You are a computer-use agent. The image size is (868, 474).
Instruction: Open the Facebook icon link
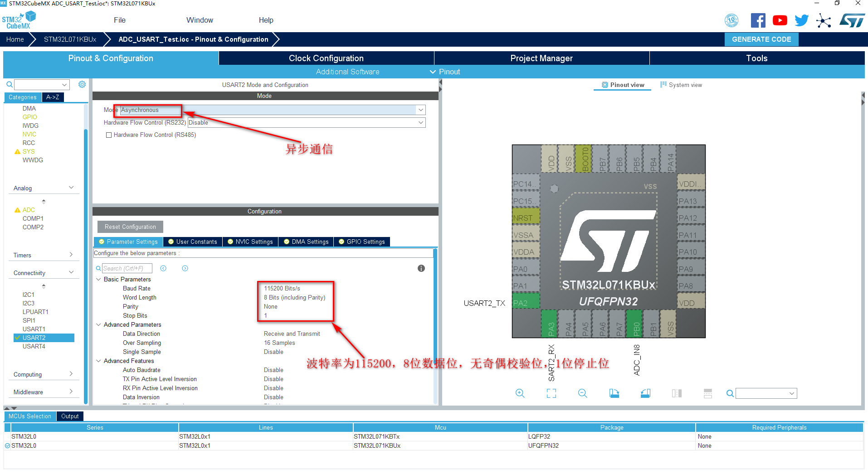pos(758,20)
